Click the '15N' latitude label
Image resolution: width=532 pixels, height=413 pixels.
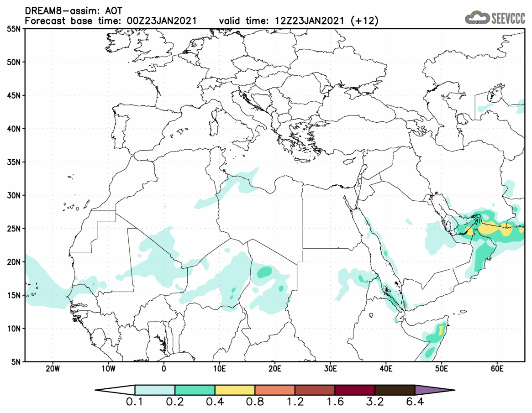(14, 295)
